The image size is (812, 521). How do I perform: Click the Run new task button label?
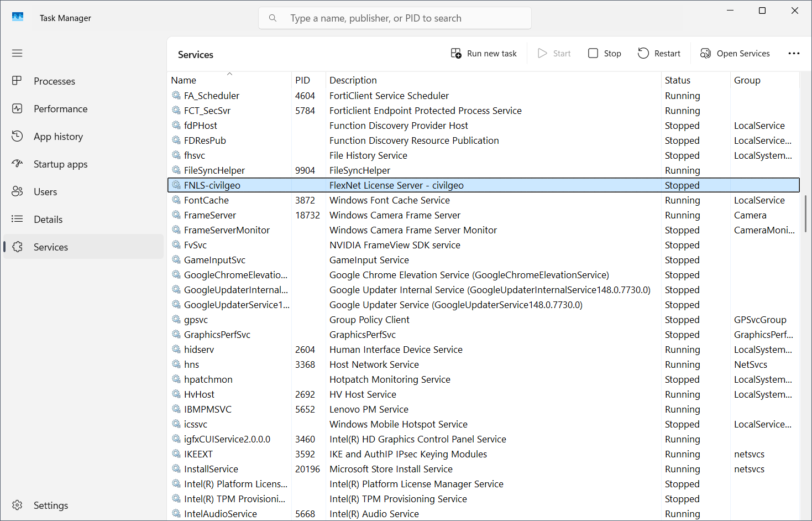coord(492,54)
